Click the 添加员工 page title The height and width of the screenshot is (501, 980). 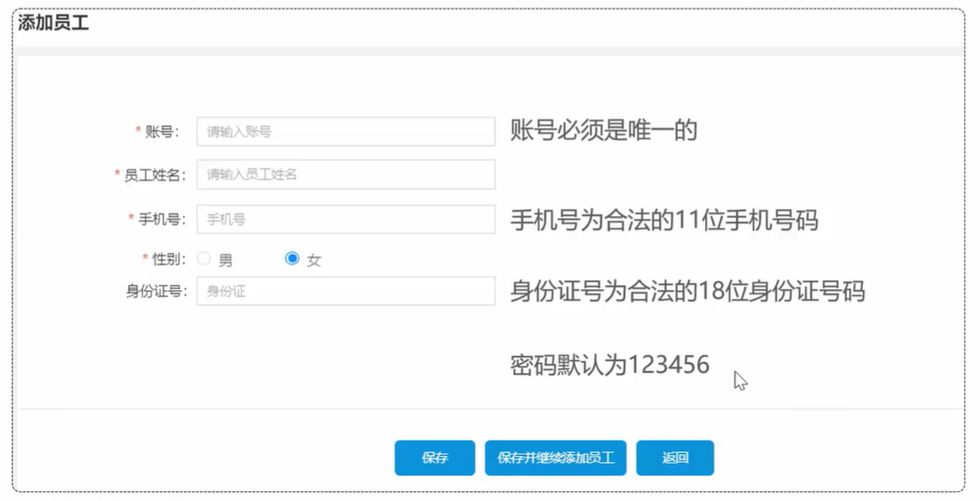point(53,24)
